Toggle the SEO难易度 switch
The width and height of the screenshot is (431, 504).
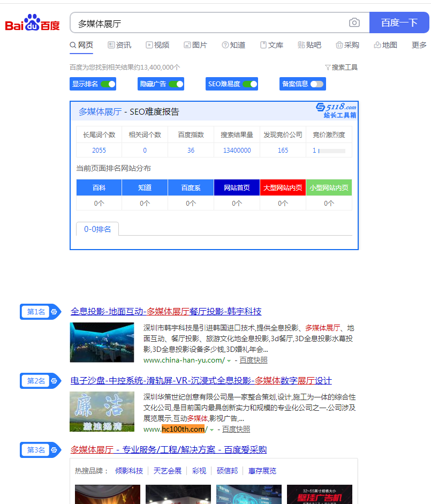(x=249, y=84)
